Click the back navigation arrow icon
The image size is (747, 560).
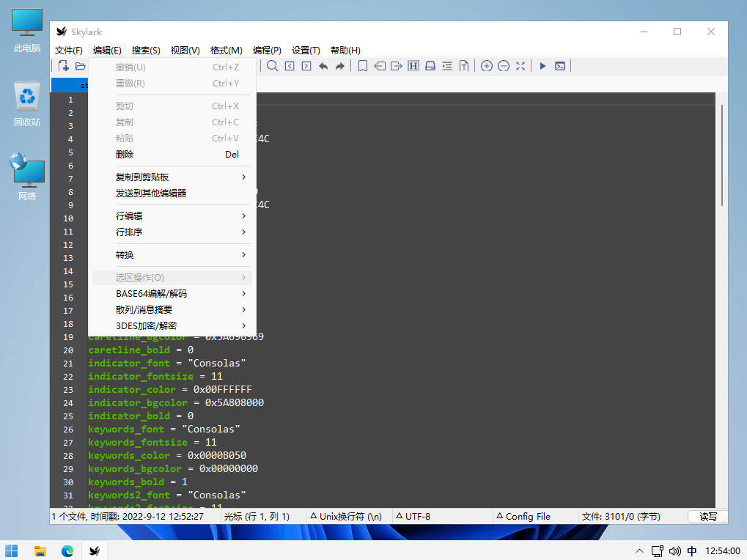(x=323, y=66)
